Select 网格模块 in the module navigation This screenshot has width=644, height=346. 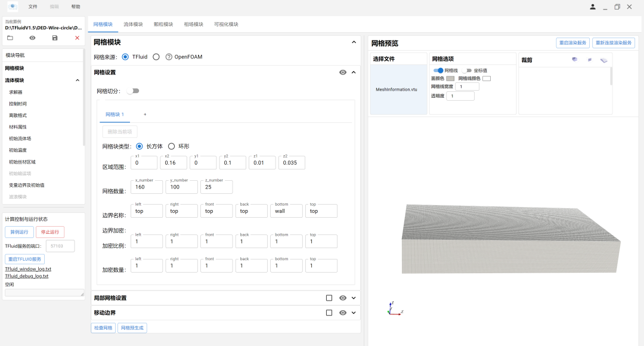point(14,68)
